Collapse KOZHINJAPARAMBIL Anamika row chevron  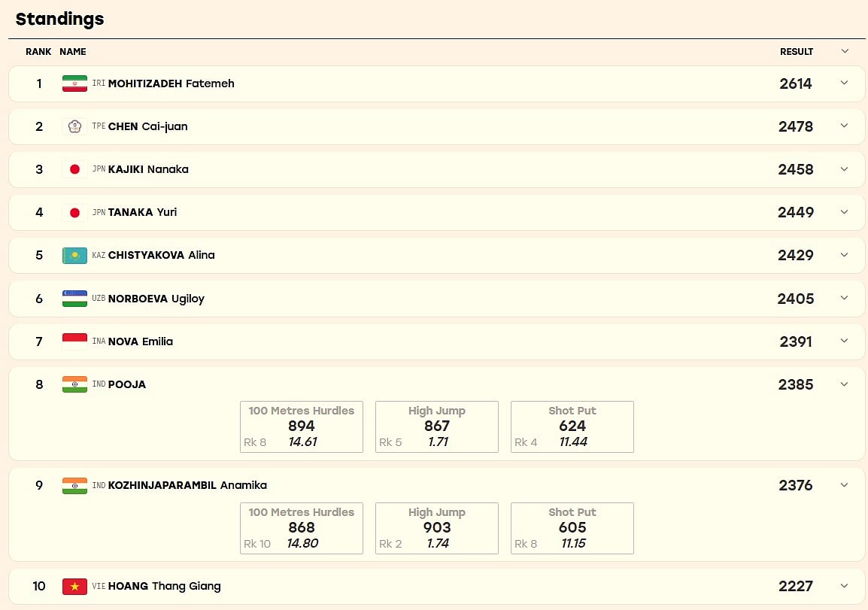coord(844,485)
